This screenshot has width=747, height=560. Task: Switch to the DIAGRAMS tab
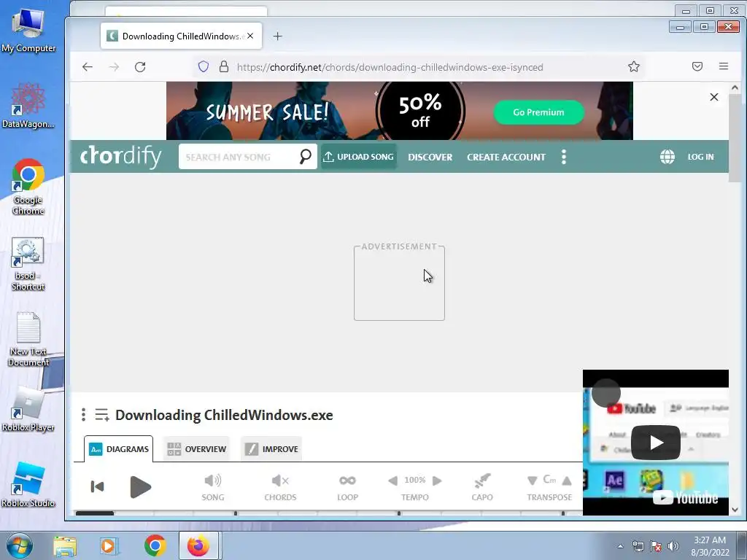click(x=119, y=449)
